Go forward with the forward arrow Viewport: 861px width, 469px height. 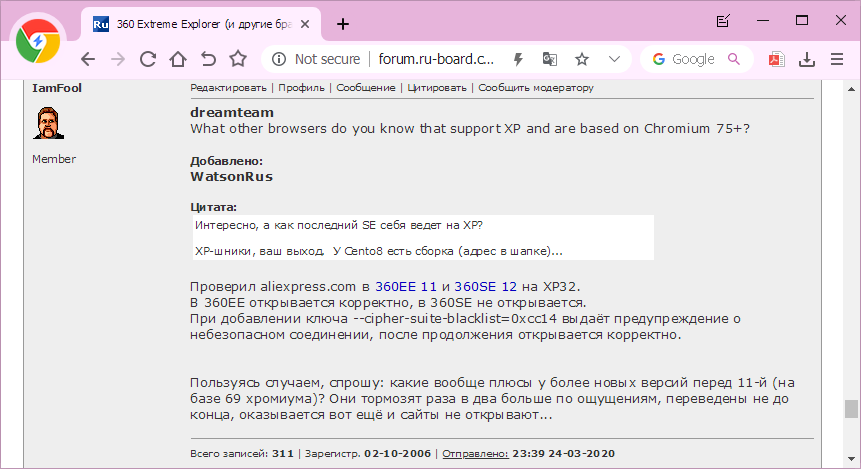118,59
